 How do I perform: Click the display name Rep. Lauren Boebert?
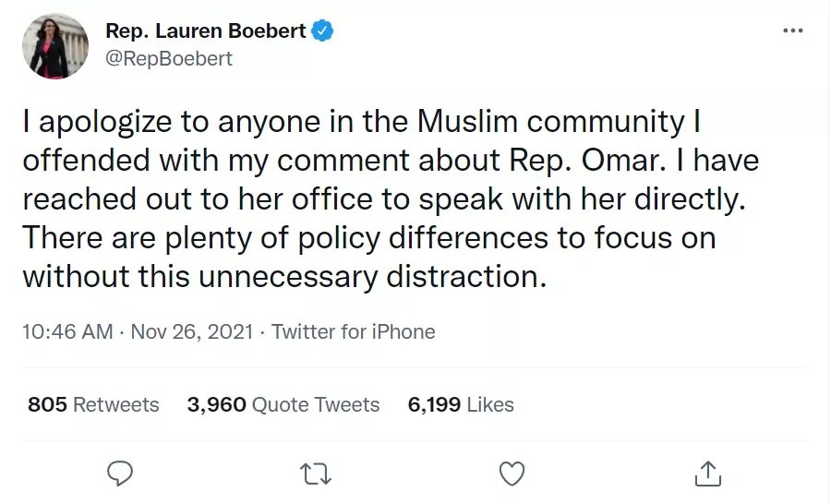coord(206,31)
